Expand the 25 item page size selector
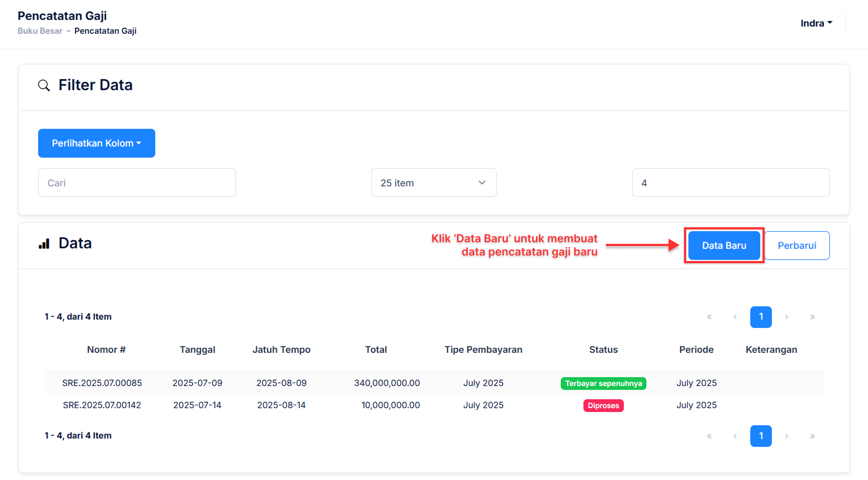This screenshot has width=868, height=480. pyautogui.click(x=434, y=183)
